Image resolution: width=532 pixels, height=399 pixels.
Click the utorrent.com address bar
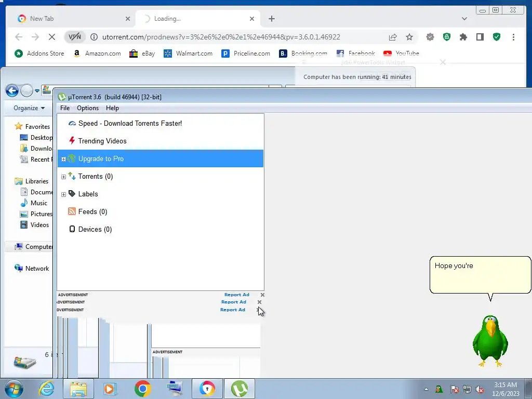(x=221, y=37)
